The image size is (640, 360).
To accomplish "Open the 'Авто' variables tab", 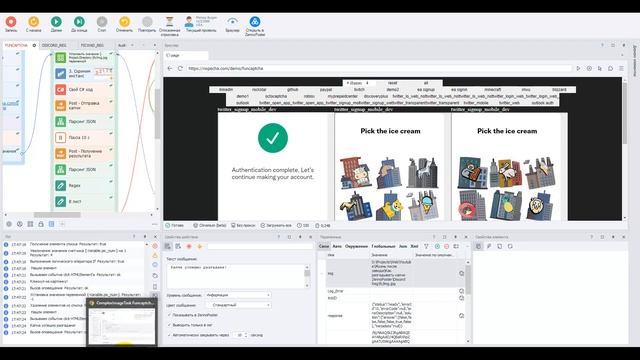I will 337,247.
